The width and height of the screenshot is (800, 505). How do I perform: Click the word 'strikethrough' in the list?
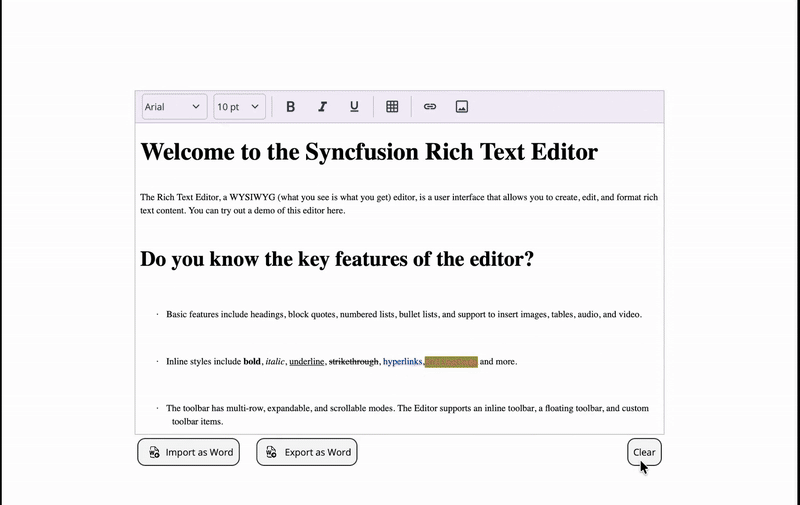[354, 362]
